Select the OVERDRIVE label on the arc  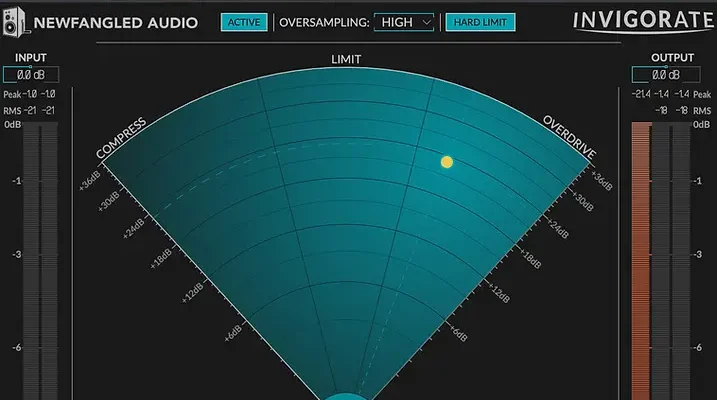click(x=569, y=137)
